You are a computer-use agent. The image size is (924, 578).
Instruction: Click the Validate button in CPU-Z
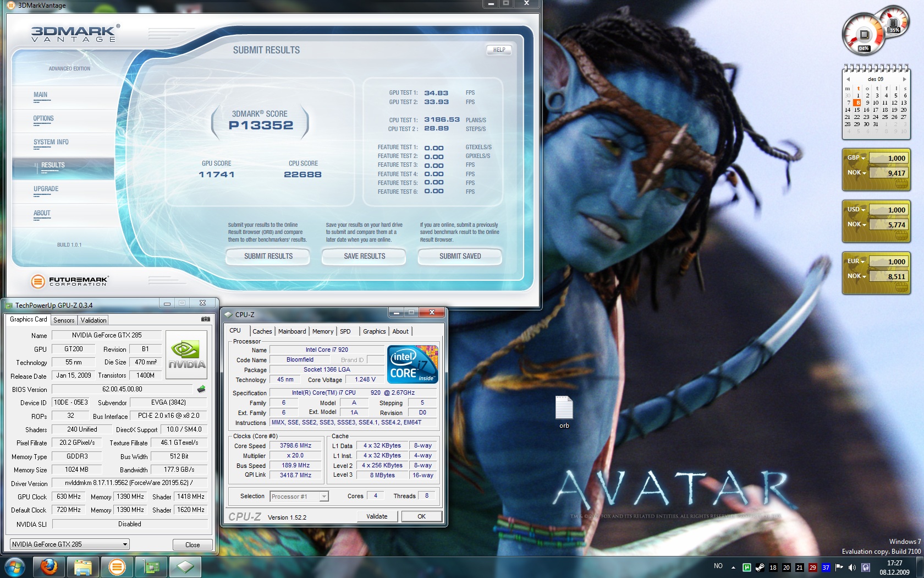377,516
